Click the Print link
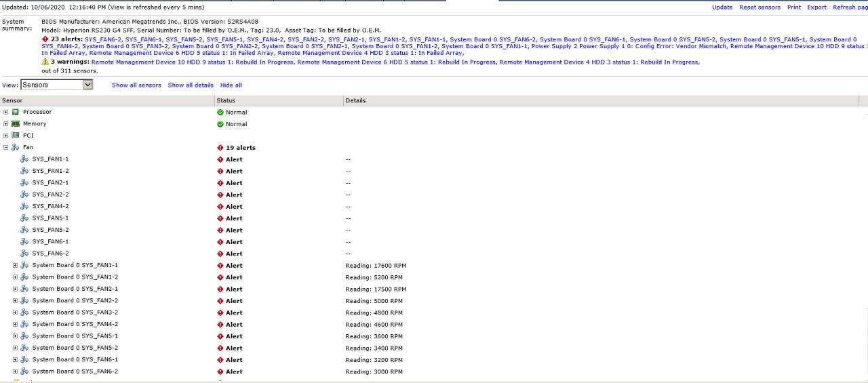 tap(793, 7)
